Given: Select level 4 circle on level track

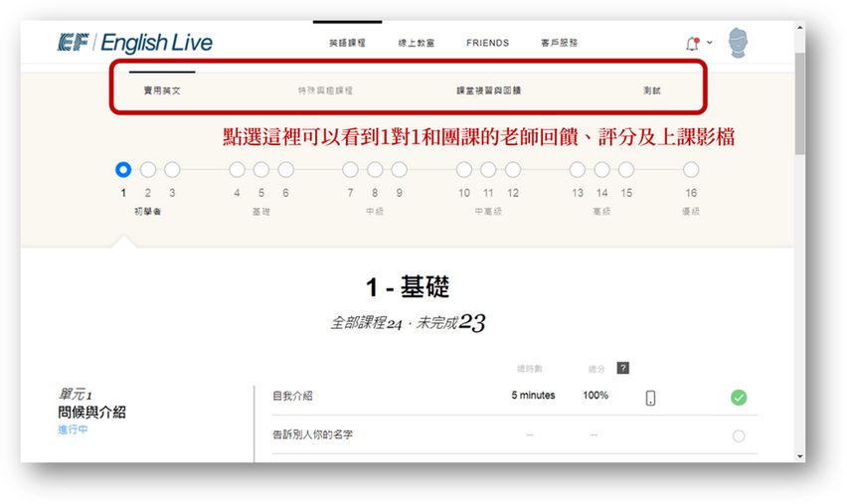Looking at the screenshot, I should 237,170.
